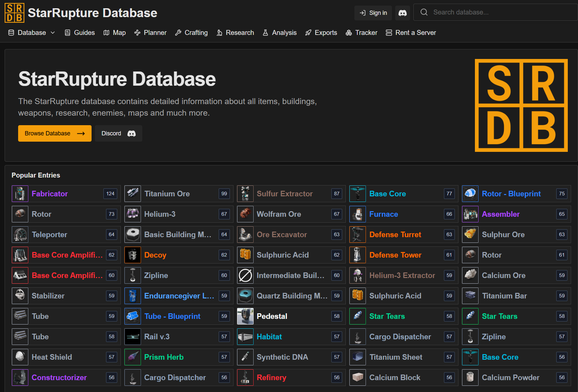Click the Discord icon in the header
The width and height of the screenshot is (578, 392).
pos(402,13)
